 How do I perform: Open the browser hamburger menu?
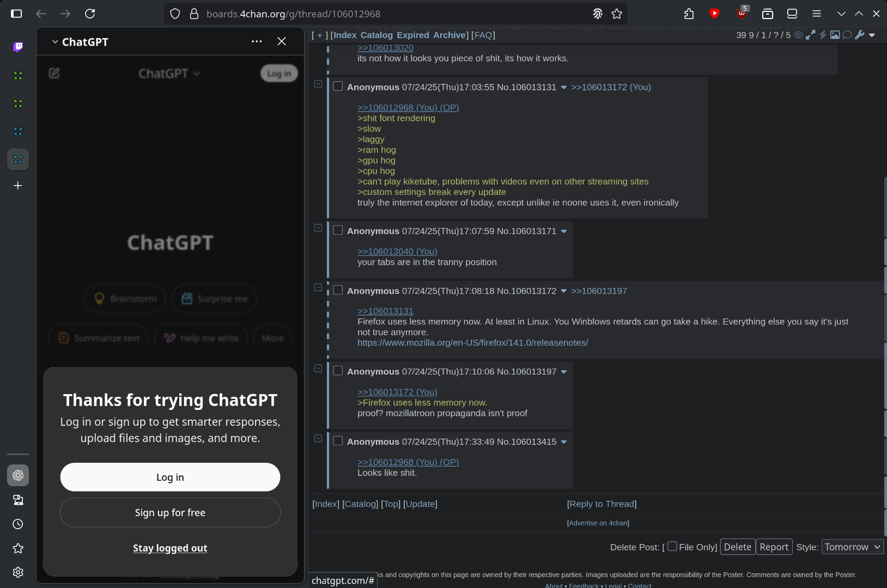817,14
